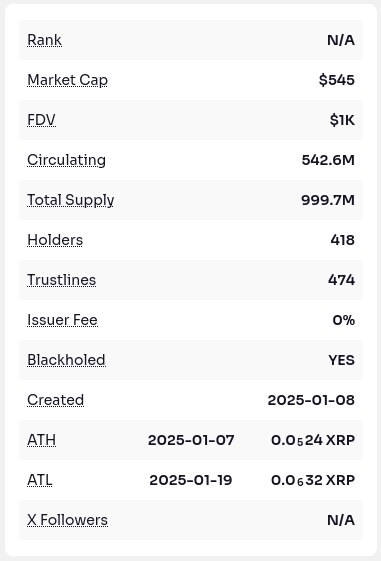Click the Total Supply label
Screen dimensions: 381x561
pyautogui.click(x=71, y=200)
